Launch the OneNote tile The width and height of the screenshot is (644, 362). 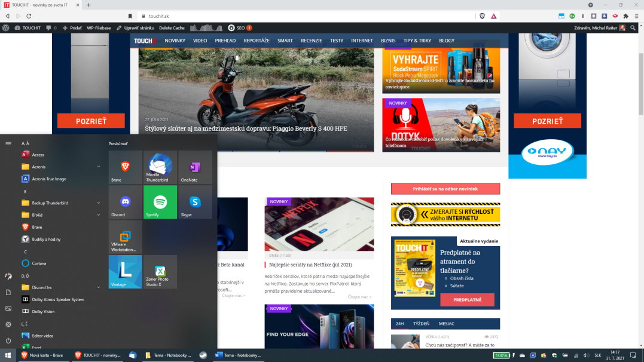[195, 167]
